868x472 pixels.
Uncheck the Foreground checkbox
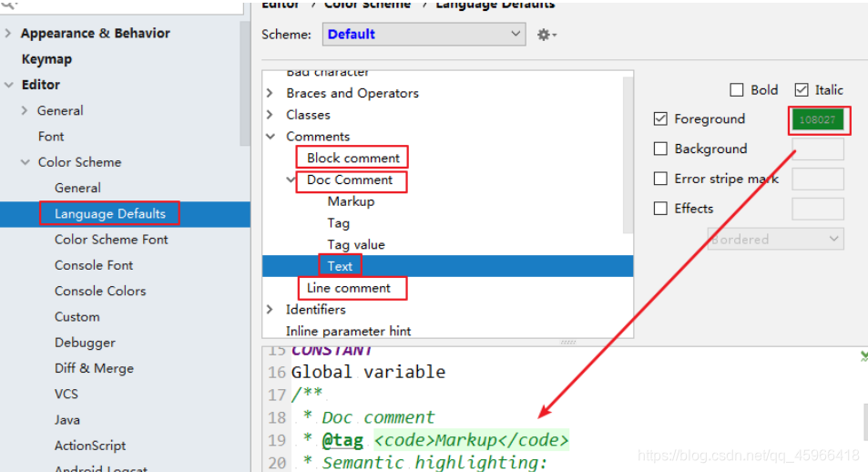(660, 119)
